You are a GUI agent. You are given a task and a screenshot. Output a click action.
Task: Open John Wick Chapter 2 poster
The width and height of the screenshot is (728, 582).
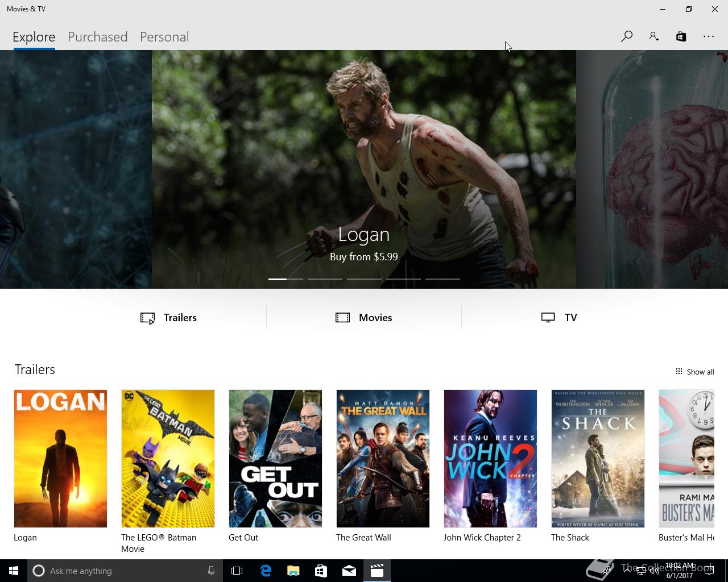click(x=490, y=459)
